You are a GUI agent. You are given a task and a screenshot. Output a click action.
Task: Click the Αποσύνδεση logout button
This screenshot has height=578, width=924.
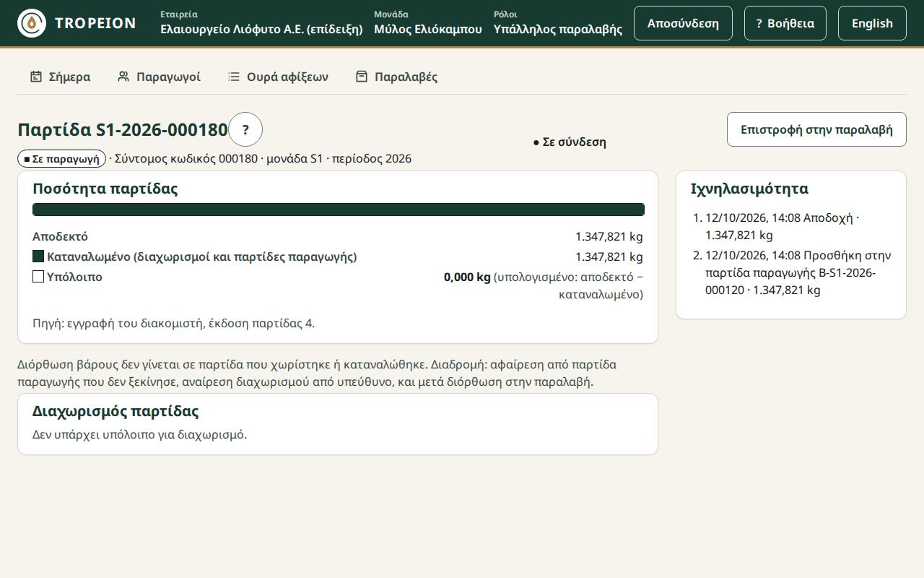(x=683, y=23)
